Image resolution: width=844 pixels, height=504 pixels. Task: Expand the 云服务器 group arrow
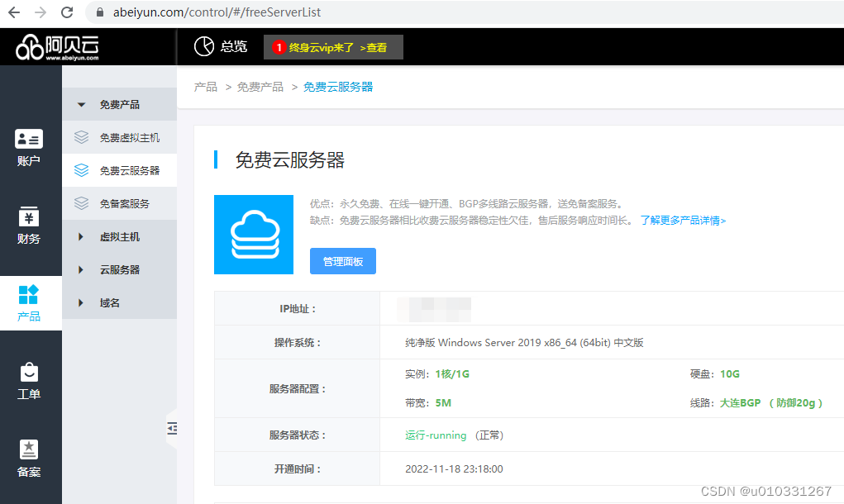81,269
